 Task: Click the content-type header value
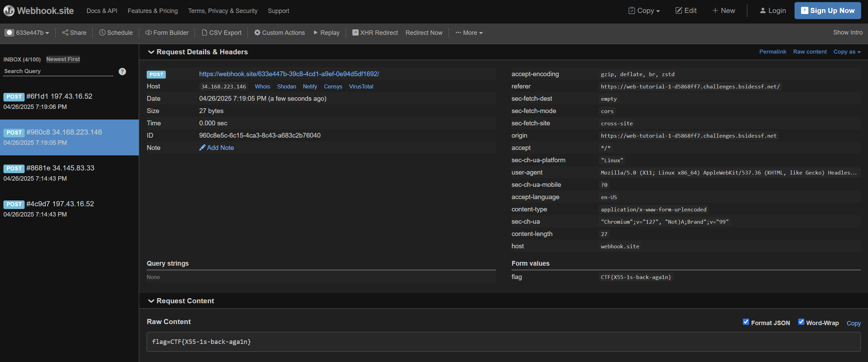point(654,210)
